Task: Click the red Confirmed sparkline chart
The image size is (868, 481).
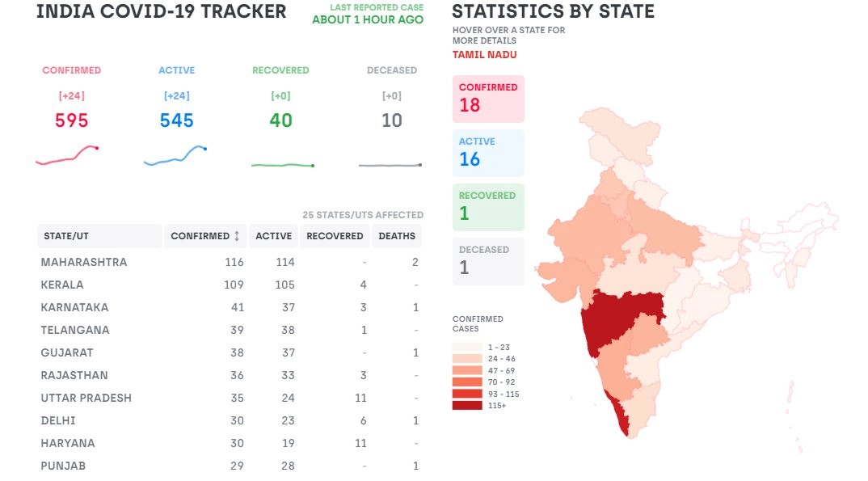Action: (x=67, y=154)
